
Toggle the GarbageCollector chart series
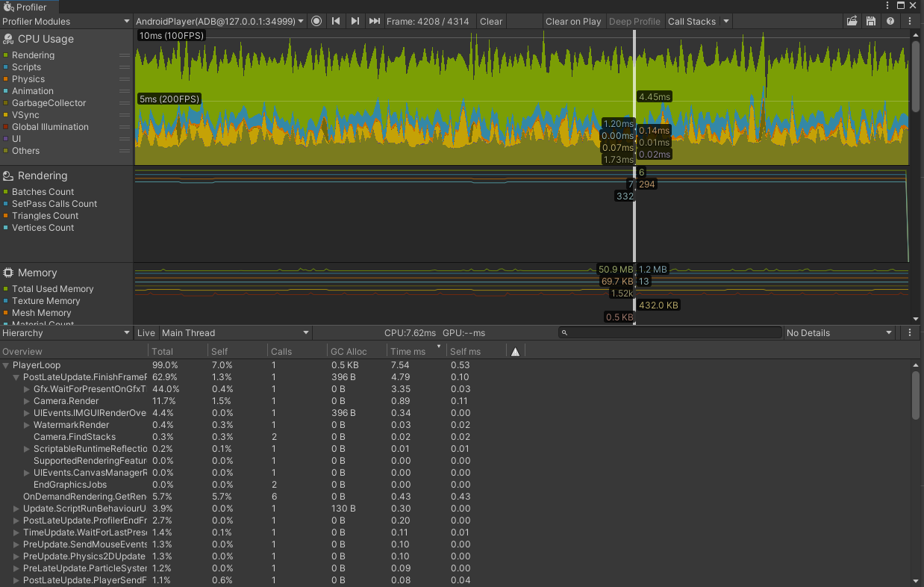click(6, 102)
